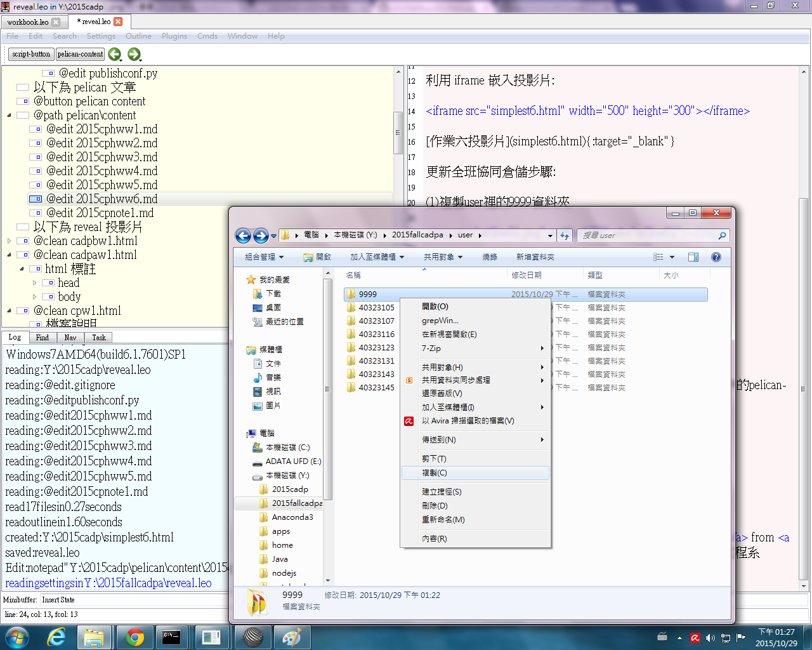
Task: Open Internet Explorer from the taskbar
Action: tap(57, 637)
